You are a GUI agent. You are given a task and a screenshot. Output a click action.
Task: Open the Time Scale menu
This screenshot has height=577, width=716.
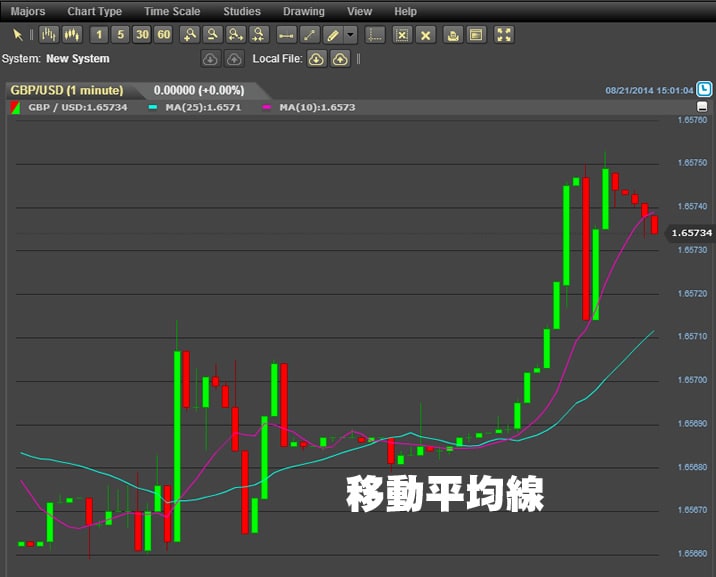(x=172, y=11)
